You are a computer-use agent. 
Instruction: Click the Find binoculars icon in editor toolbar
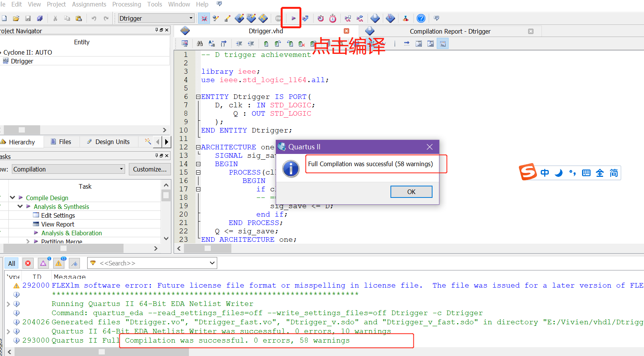tap(200, 44)
